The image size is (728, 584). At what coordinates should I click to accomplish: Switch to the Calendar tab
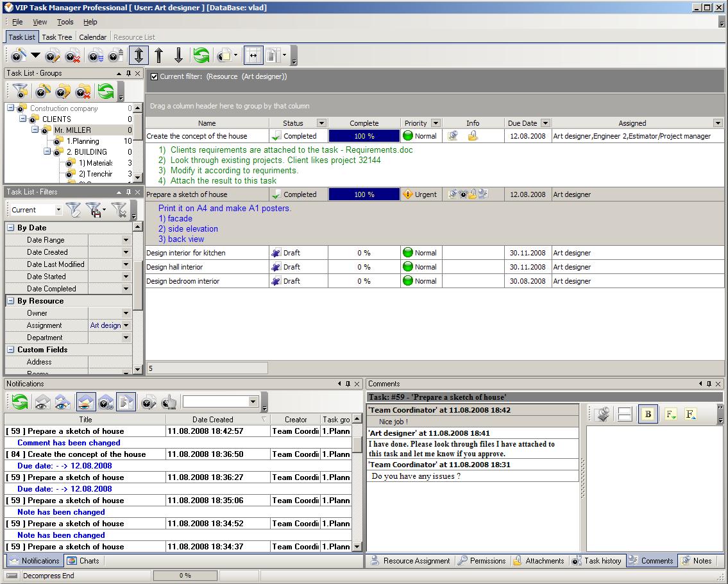tap(92, 37)
